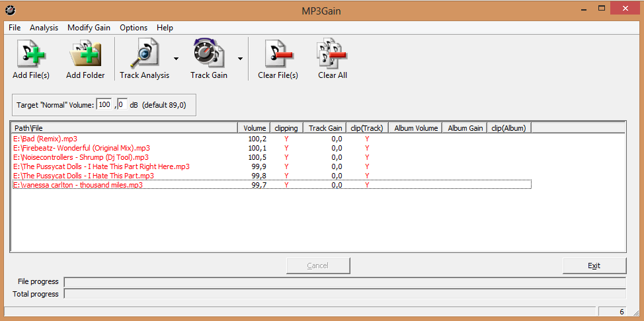The image size is (644, 321).
Task: Click the Clear File(s) icon
Action: (x=278, y=54)
